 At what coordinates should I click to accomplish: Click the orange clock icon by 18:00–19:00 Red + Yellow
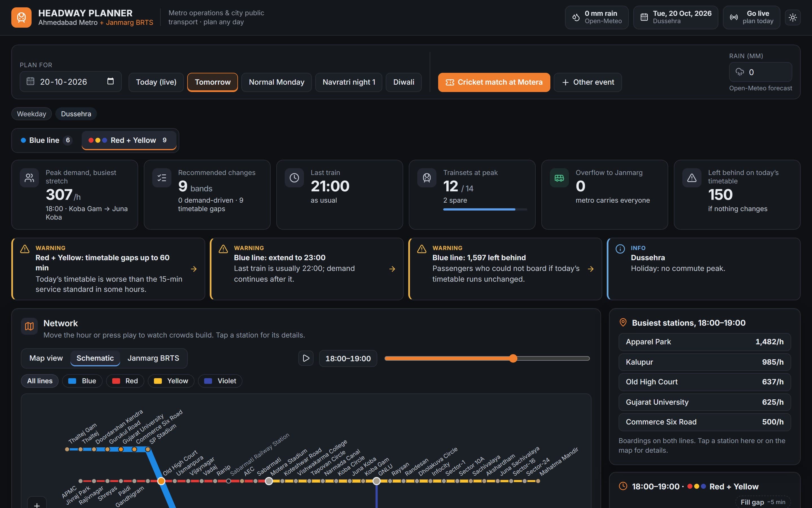coord(623,486)
